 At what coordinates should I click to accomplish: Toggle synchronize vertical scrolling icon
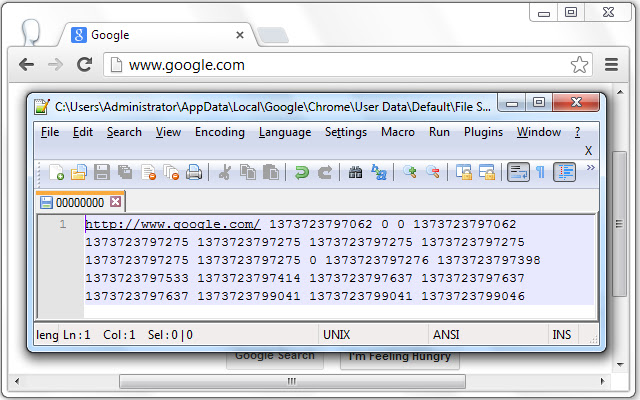464,172
